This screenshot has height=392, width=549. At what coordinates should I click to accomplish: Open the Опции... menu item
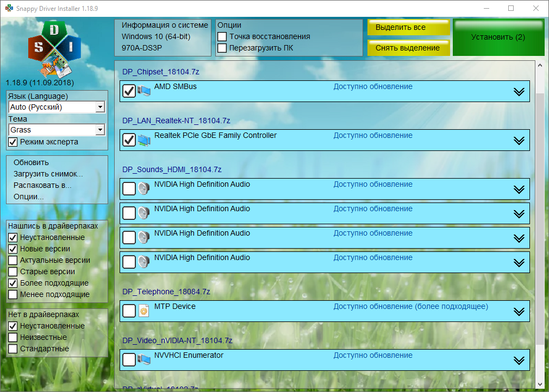click(29, 197)
